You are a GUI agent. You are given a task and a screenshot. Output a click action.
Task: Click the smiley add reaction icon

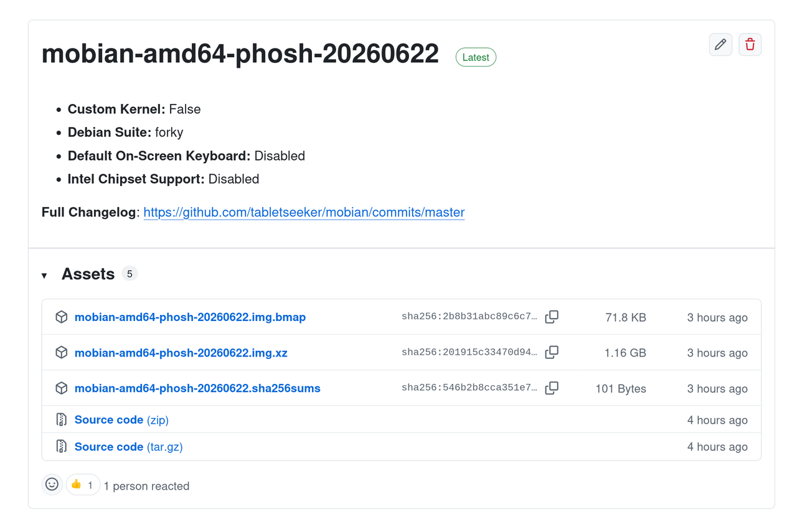52,484
